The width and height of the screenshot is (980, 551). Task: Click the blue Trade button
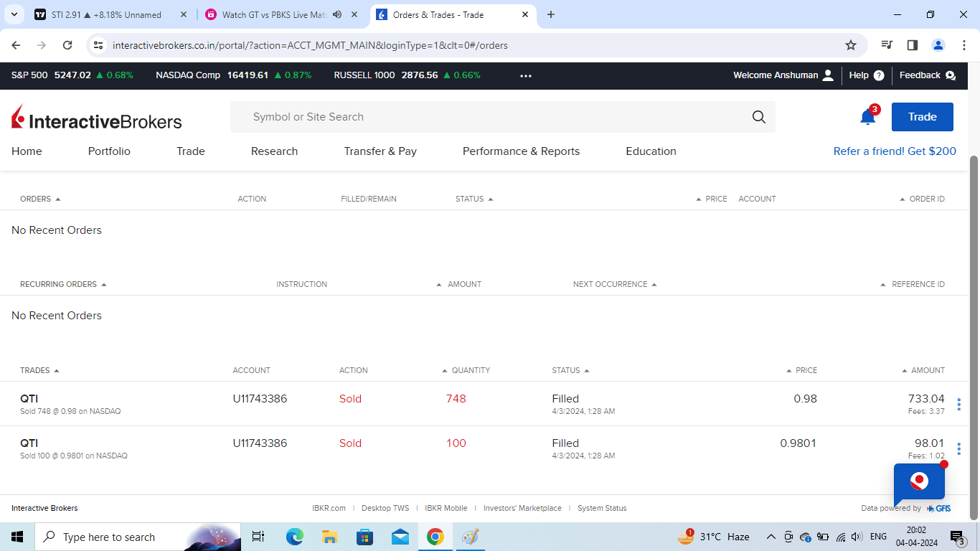923,117
